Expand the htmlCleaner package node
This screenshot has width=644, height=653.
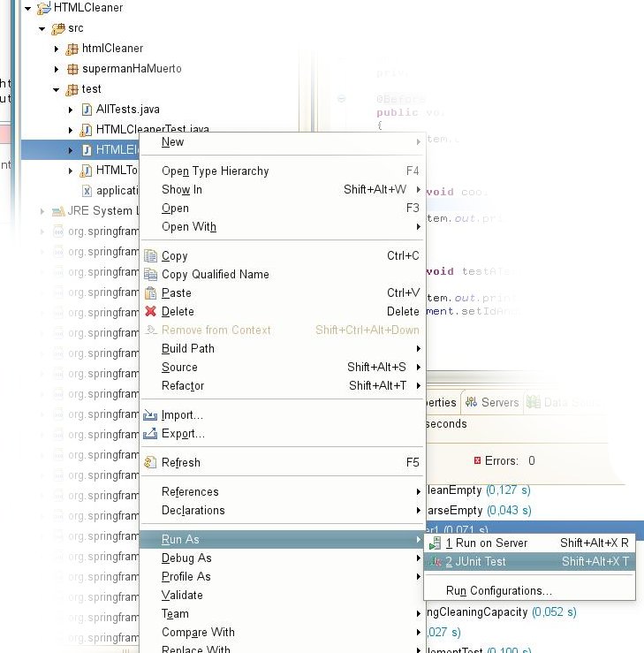pos(57,49)
